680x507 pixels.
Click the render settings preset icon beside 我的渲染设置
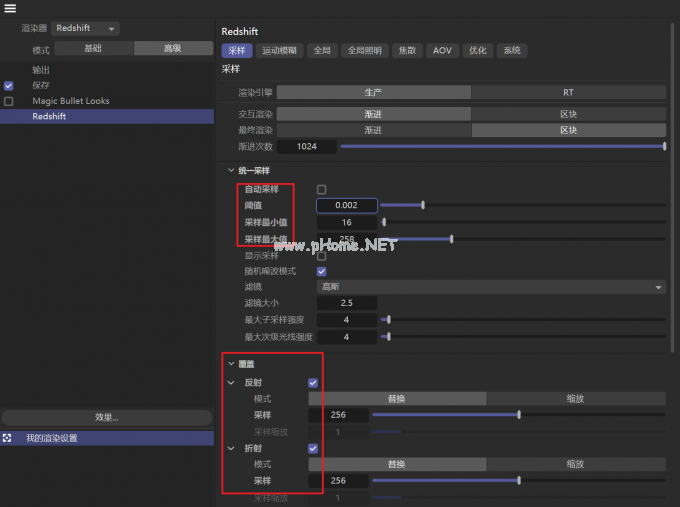tap(7, 438)
